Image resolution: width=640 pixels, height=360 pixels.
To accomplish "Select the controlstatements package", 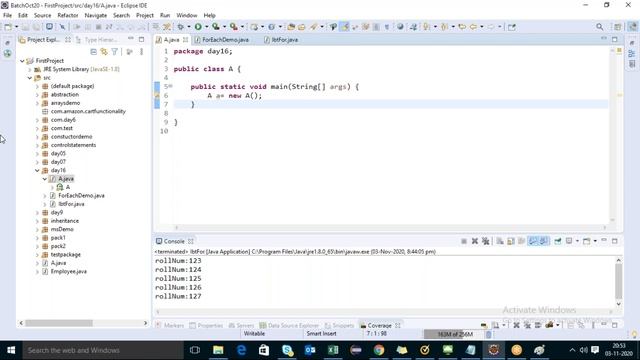I will click(73, 145).
